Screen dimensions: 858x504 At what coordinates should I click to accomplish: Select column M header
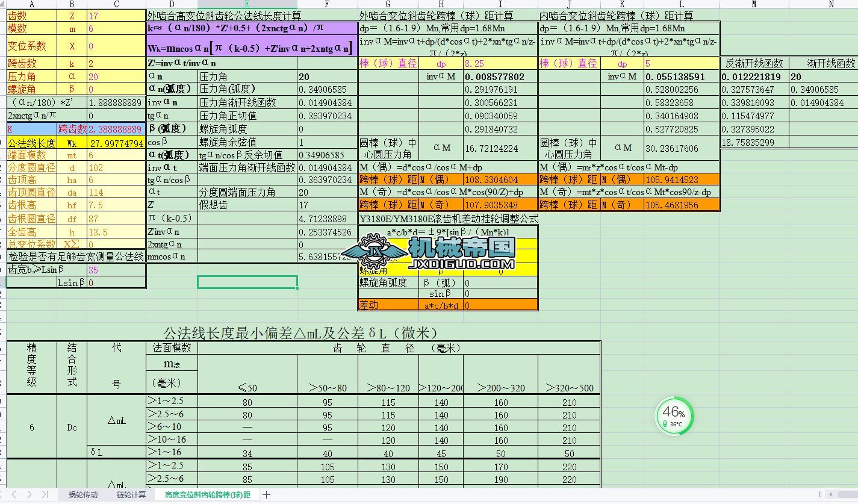(754, 4)
